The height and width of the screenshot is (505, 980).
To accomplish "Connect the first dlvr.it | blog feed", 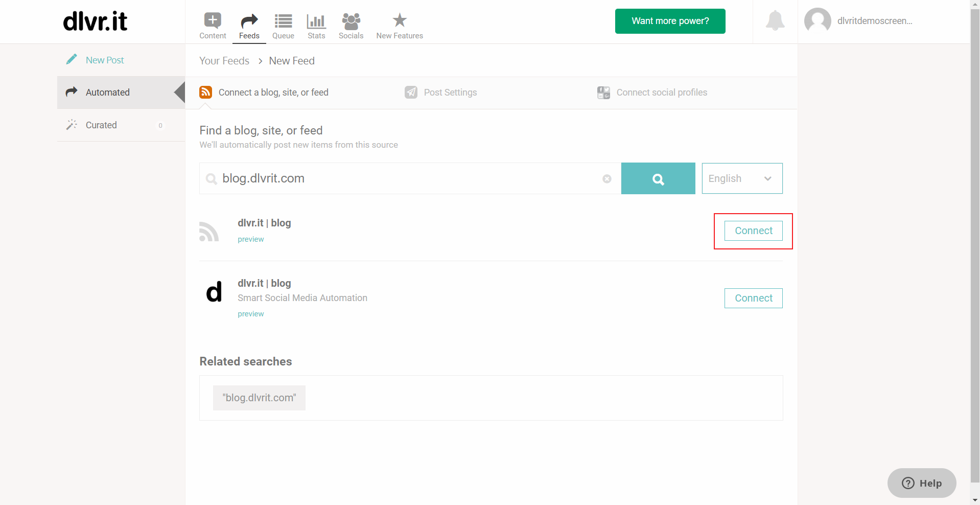I will coord(753,231).
